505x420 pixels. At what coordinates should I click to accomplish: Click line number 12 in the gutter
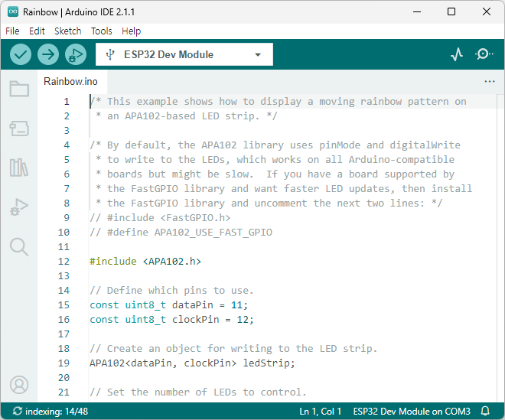tap(64, 261)
